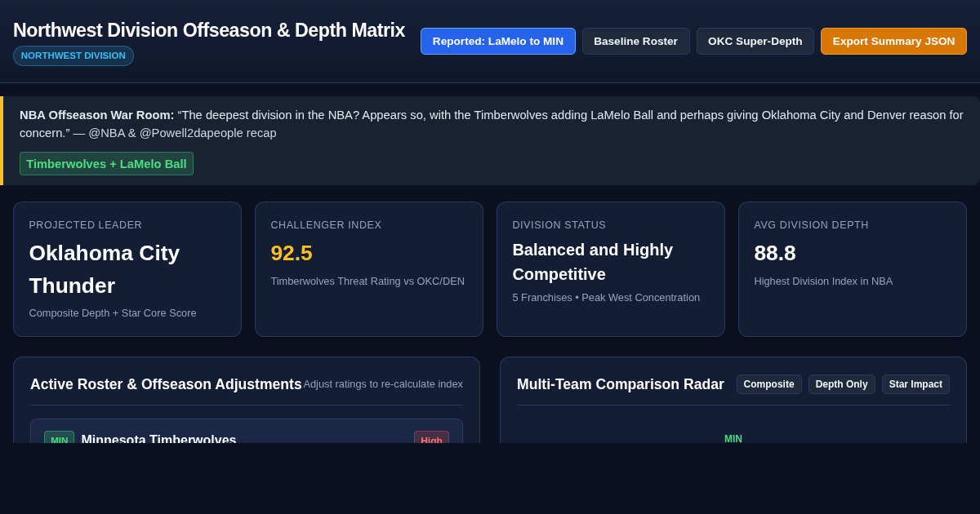Click the Adjust ratings to re-calculate index hint

tap(383, 384)
